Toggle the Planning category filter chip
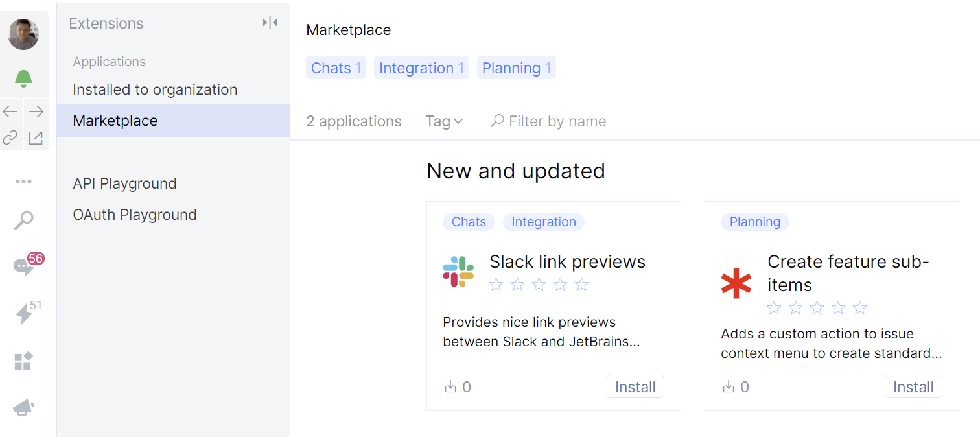This screenshot has width=980, height=437. pyautogui.click(x=516, y=67)
